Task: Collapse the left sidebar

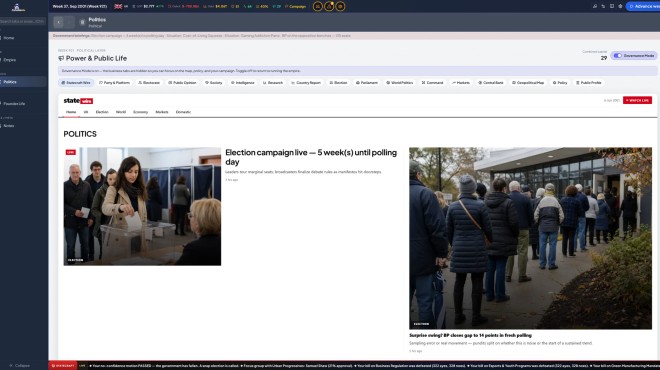Action: (x=20, y=365)
